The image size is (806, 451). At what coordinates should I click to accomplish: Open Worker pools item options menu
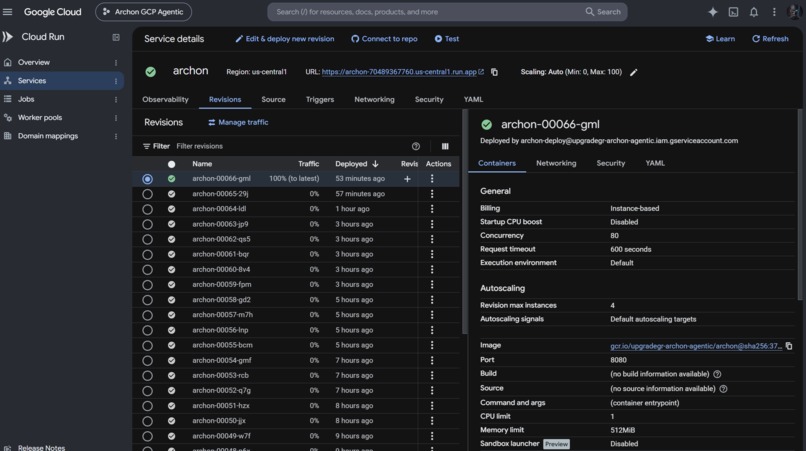(x=116, y=118)
